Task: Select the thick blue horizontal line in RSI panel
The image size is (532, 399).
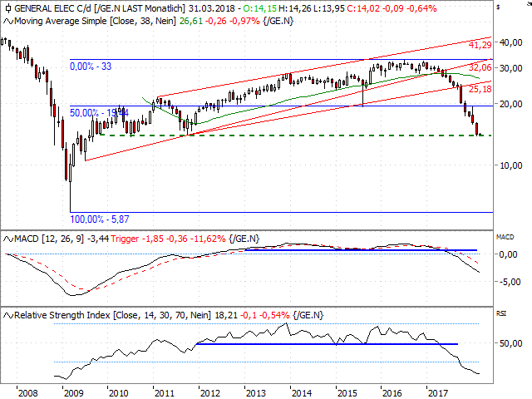Action: click(x=327, y=344)
